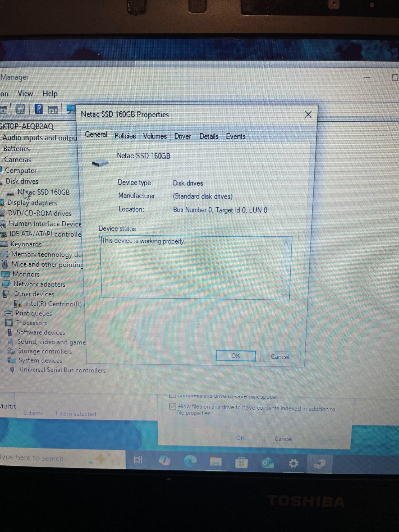The width and height of the screenshot is (399, 532).
Task: Click the Processors category icon
Action: [x=9, y=323]
